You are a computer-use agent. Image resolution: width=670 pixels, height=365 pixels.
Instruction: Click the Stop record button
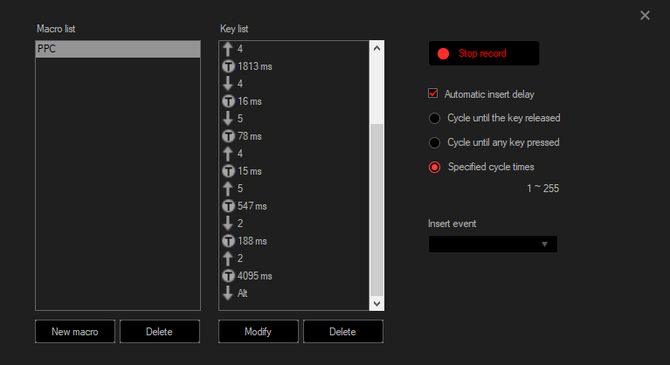(484, 53)
